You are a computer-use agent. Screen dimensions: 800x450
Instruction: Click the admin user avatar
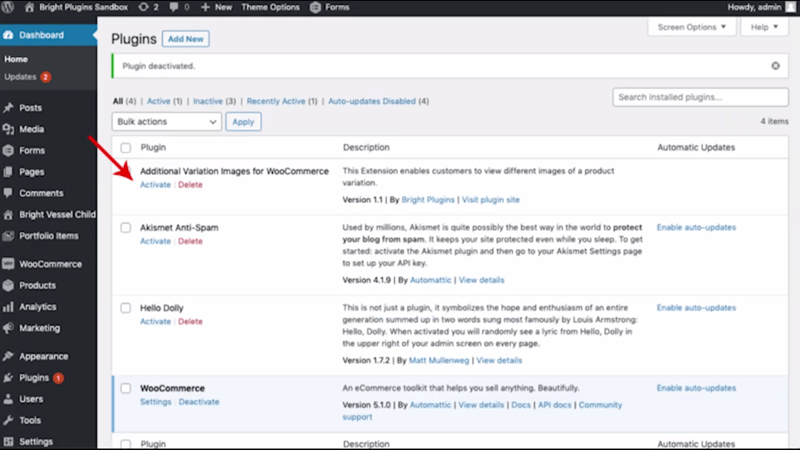pos(791,7)
